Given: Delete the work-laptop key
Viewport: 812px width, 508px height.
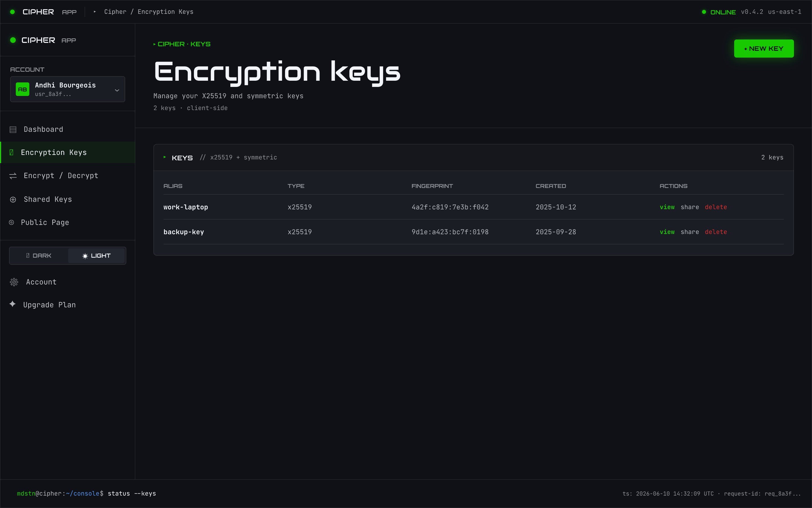Looking at the screenshot, I should (x=716, y=207).
